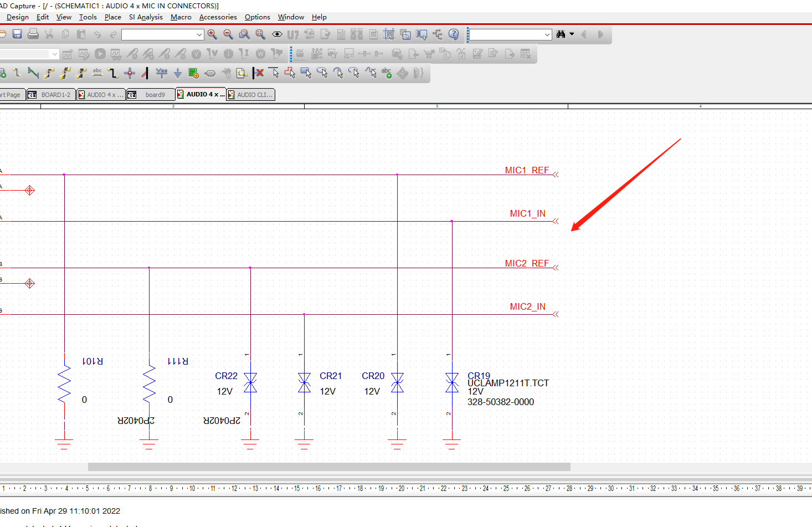Select the Place Bus tool

click(114, 73)
